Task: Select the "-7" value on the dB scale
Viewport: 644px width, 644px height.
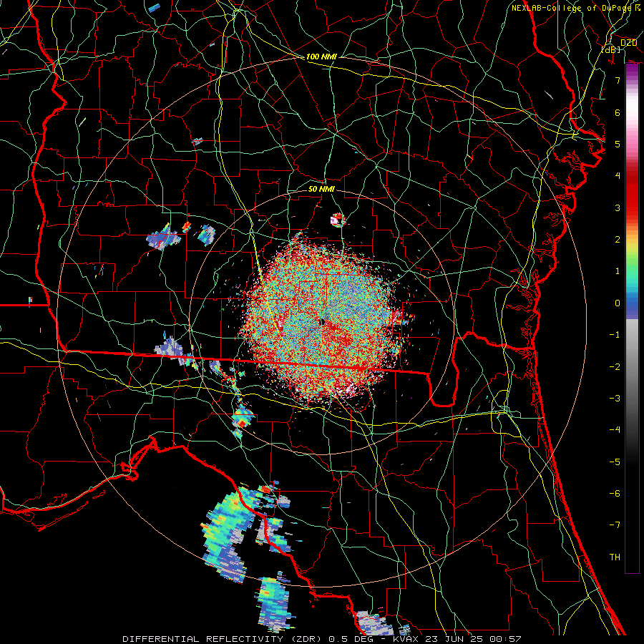Action: 615,525
